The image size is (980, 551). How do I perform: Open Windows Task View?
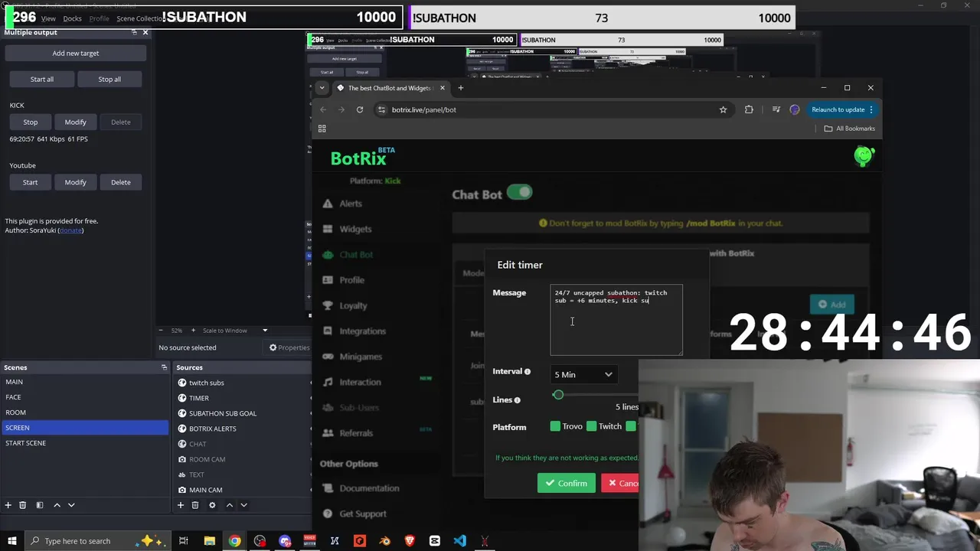tap(184, 541)
